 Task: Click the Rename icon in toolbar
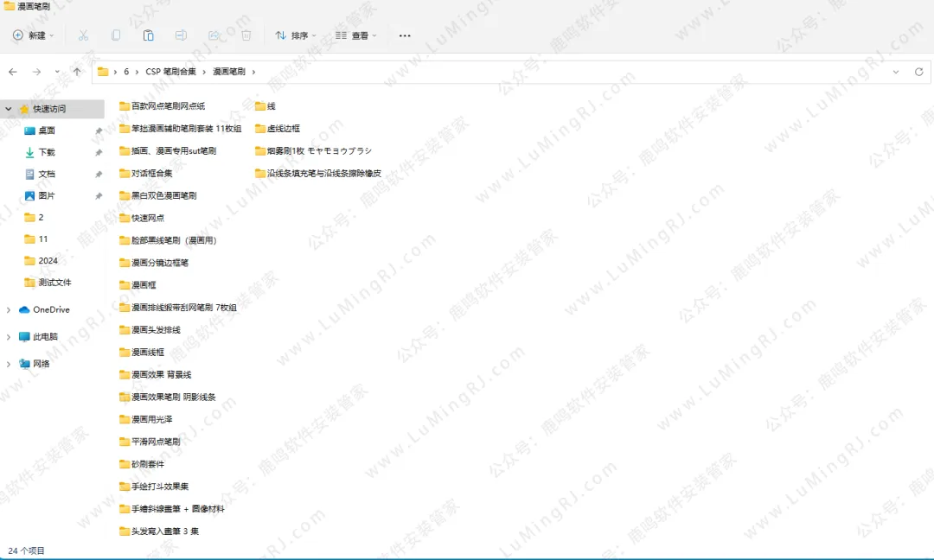click(181, 35)
